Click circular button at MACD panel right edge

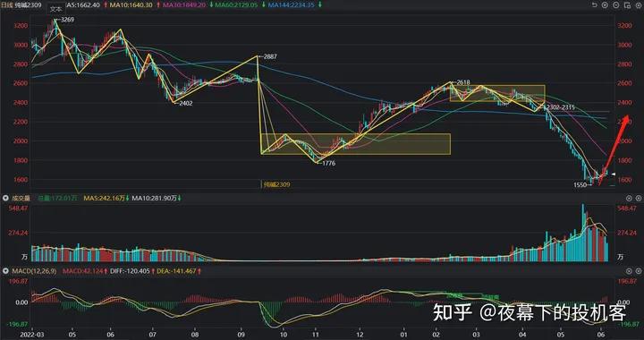coord(638,271)
